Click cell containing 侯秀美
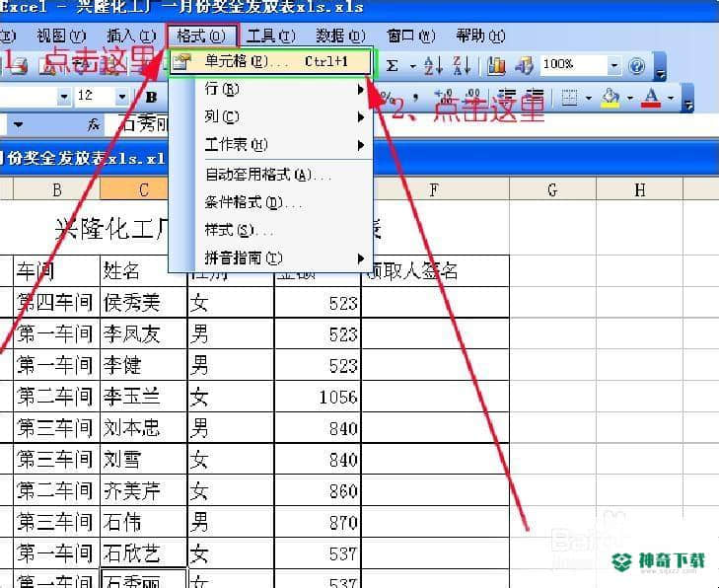 144,303
